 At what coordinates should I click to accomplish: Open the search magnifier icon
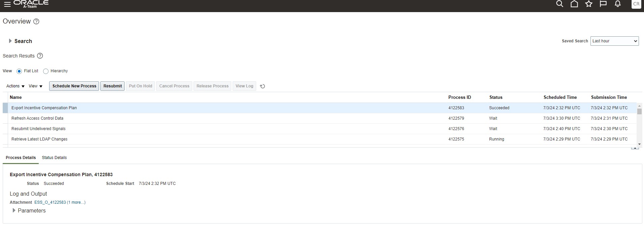pyautogui.click(x=560, y=4)
